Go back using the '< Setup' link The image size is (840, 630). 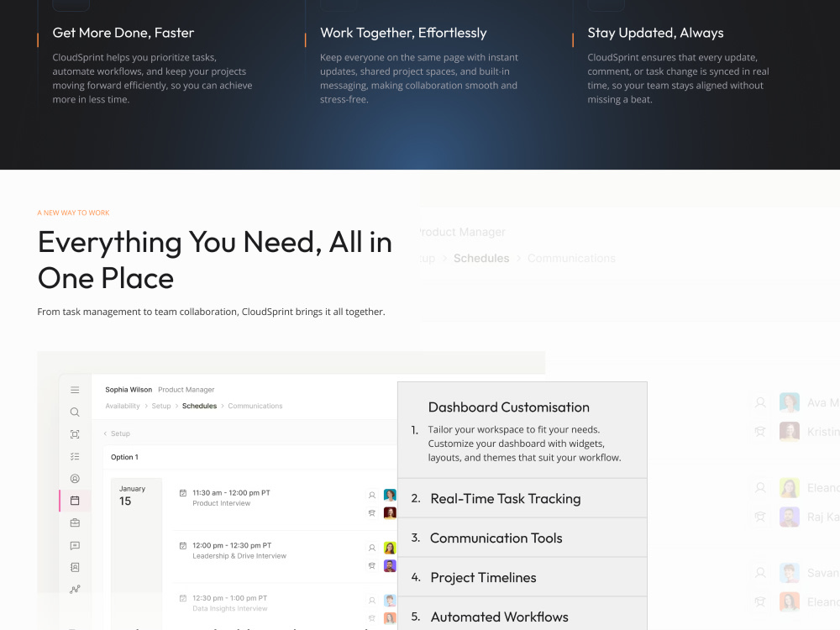click(117, 433)
